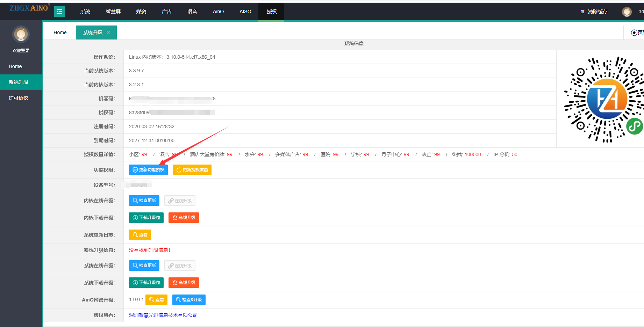Click the trash icon beside 清除缓存
The width and height of the screenshot is (644, 327).
582,12
